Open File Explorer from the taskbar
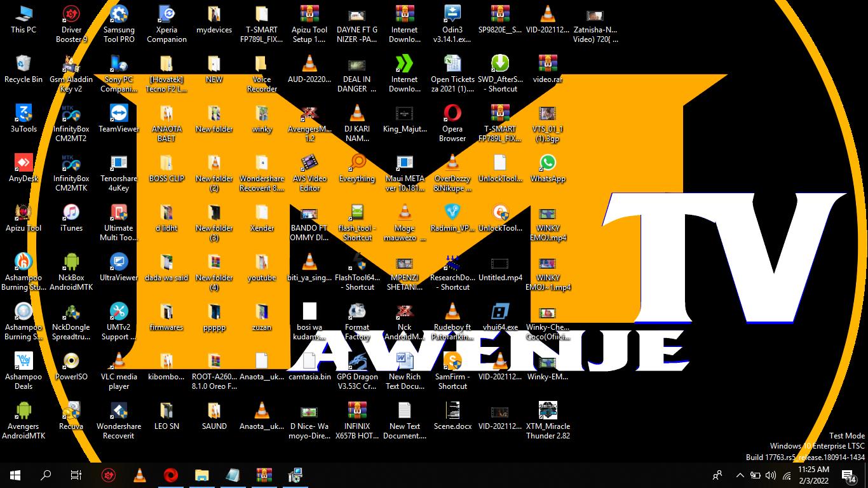868x488 pixels. coord(201,475)
